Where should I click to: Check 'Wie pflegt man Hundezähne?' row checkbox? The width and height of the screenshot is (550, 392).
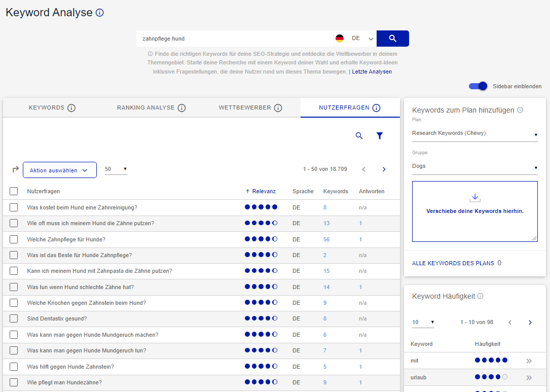pos(14,382)
